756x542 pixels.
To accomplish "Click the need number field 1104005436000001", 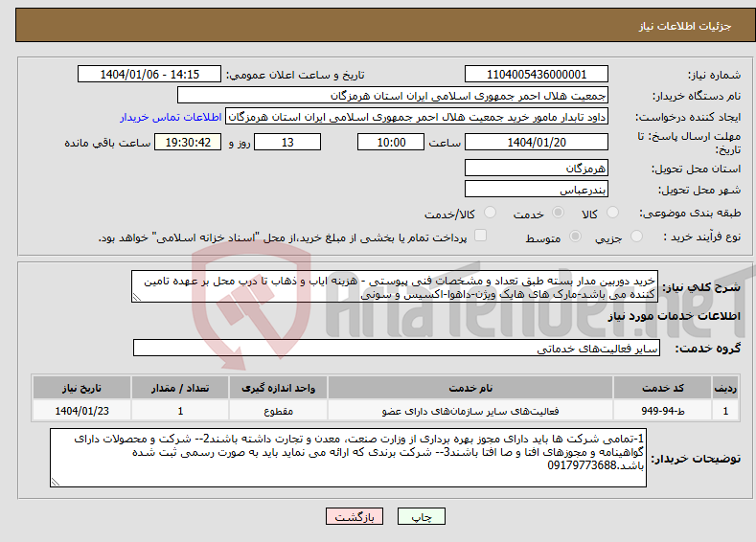I will pos(537,74).
